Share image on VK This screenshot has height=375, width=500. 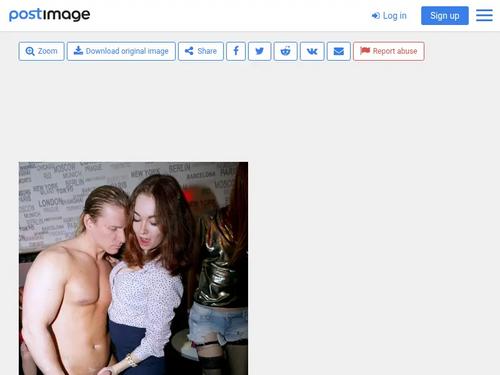(312, 51)
